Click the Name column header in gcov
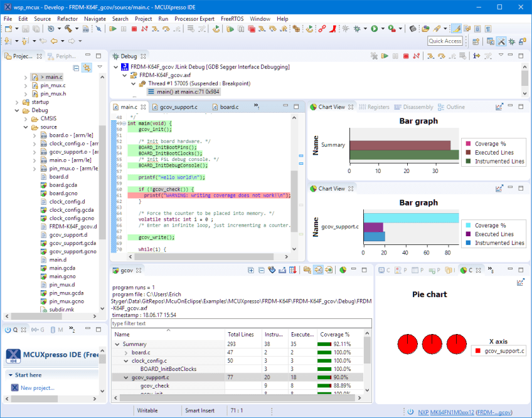 coord(168,334)
